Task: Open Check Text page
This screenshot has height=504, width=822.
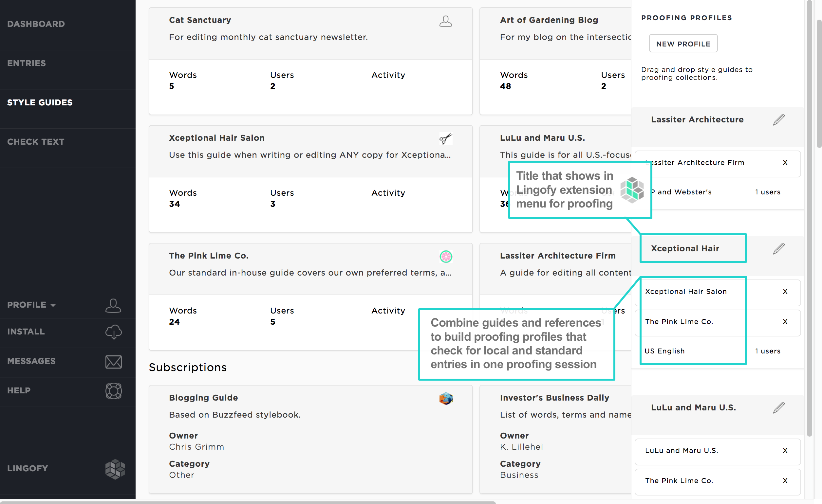Action: (36, 142)
